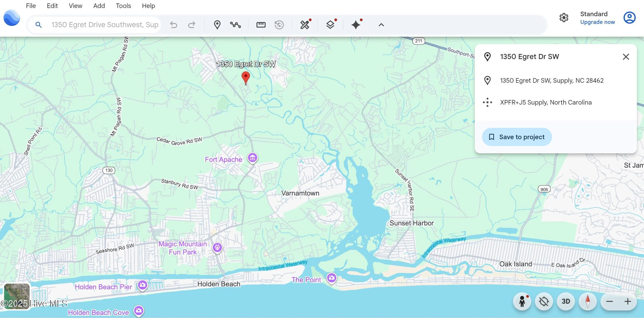
Task: Open Historical imagery clock icon
Action: (x=279, y=25)
